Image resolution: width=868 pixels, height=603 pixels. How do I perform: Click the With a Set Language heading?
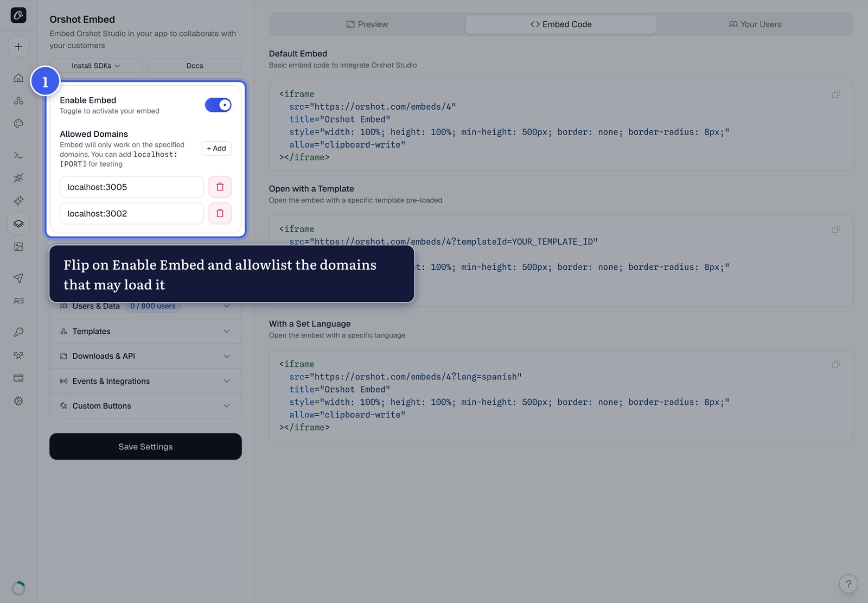pyautogui.click(x=310, y=324)
